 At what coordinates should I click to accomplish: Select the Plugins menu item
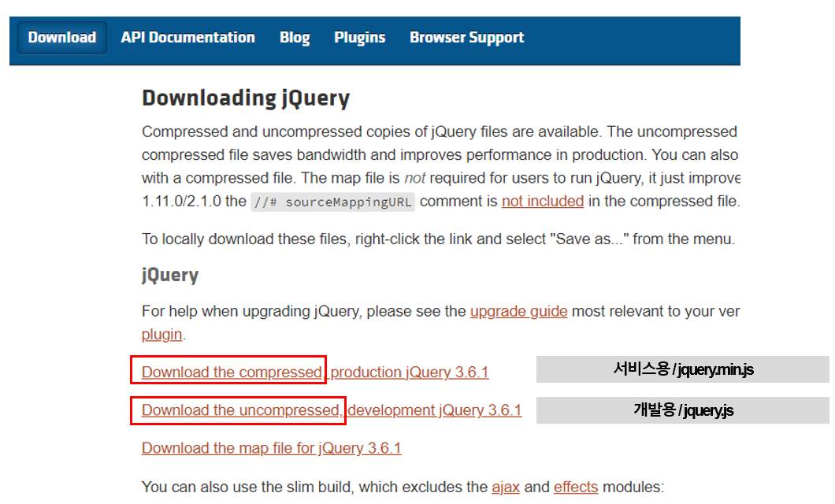click(359, 38)
